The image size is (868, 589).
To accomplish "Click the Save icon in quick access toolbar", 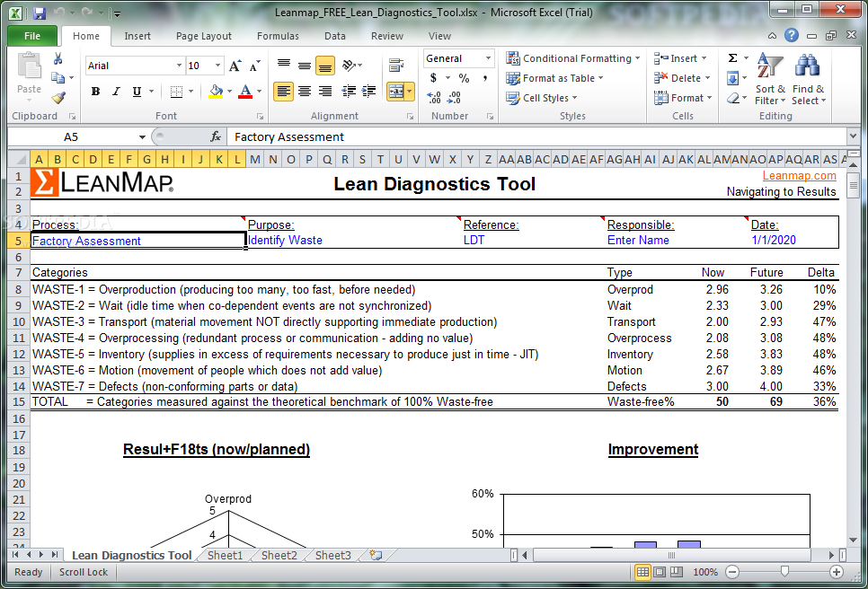I will [x=39, y=13].
